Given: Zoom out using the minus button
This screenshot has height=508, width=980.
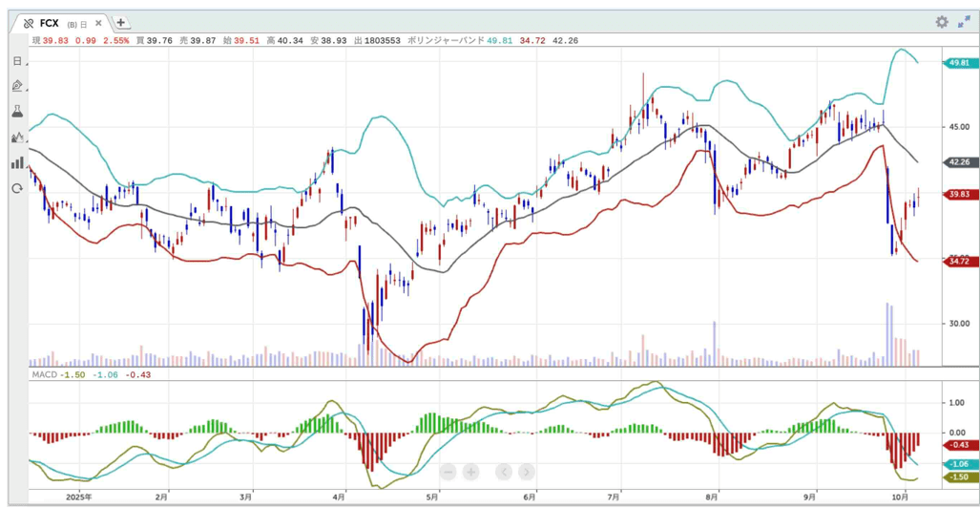Looking at the screenshot, I should coord(449,472).
